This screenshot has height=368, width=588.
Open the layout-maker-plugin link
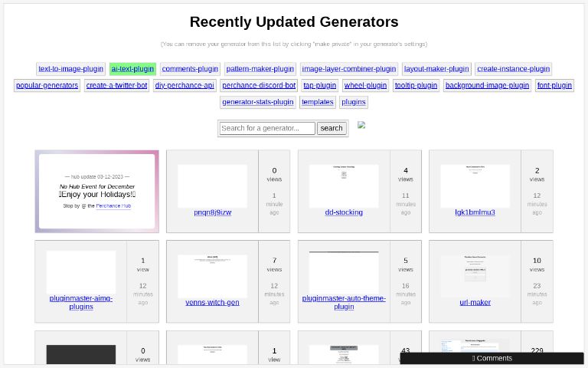(436, 69)
